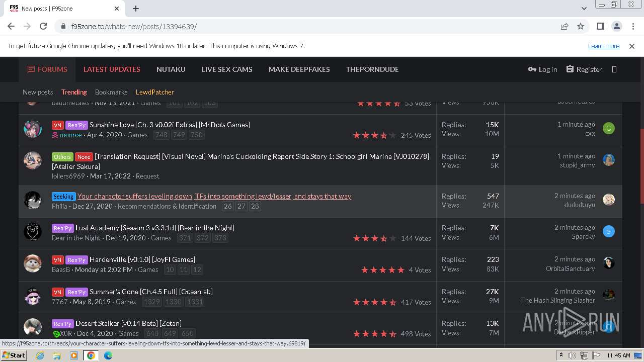Click the VN tag on Hardenville row
Image resolution: width=644 pixels, height=362 pixels.
(57, 260)
